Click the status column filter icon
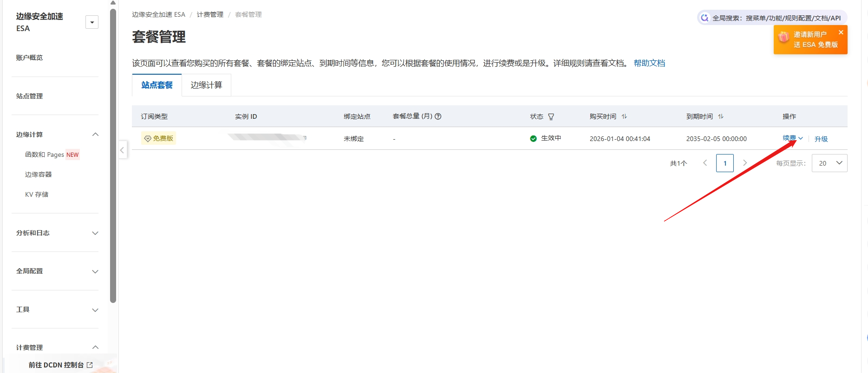The height and width of the screenshot is (373, 868). [x=551, y=117]
